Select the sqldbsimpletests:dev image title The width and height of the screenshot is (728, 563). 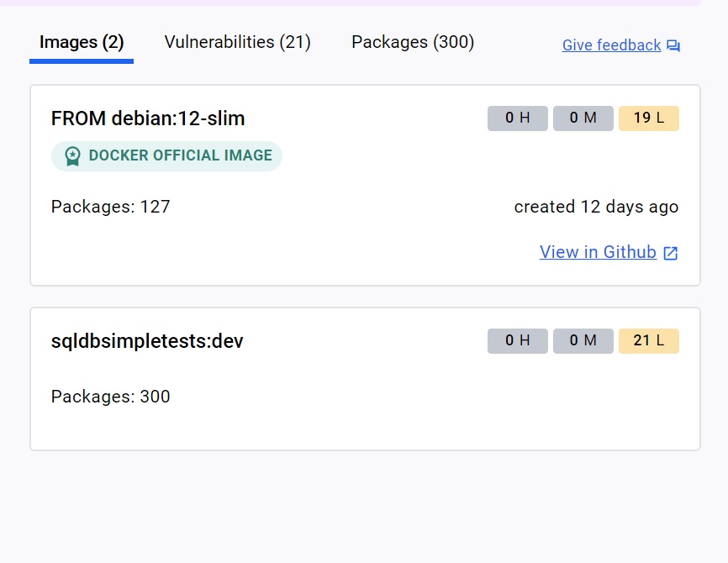(147, 341)
